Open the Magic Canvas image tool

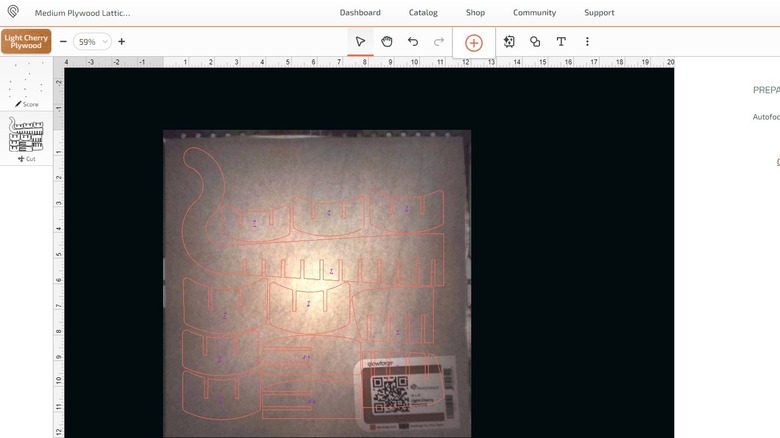coord(509,42)
